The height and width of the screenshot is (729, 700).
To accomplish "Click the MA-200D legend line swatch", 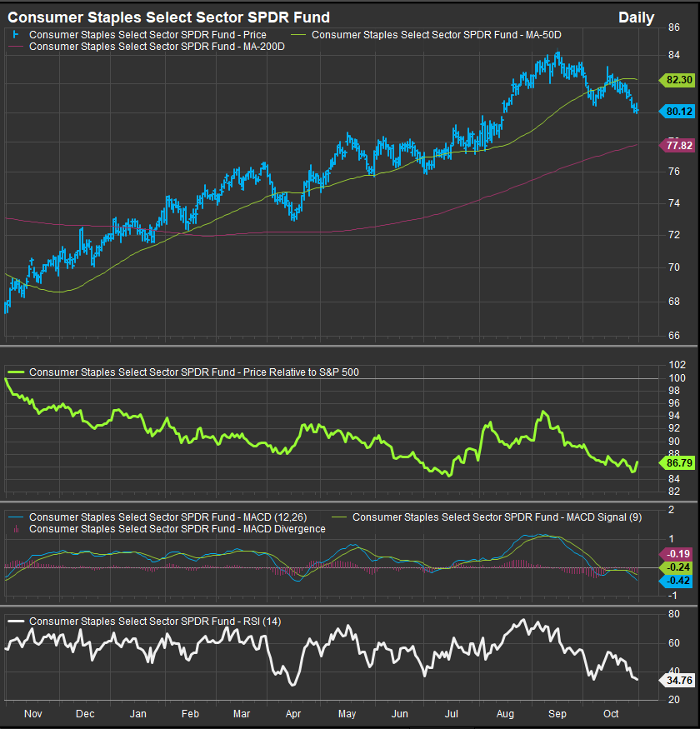I will (16, 47).
